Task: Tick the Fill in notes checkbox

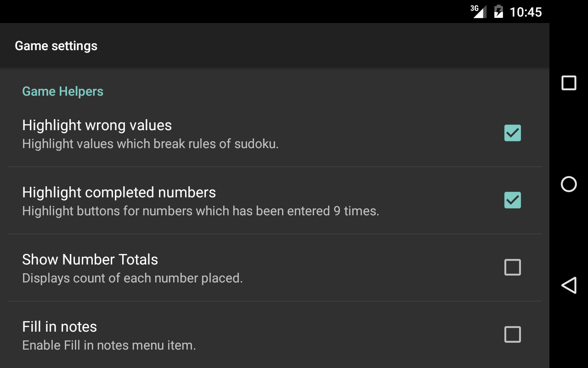Action: tap(513, 334)
